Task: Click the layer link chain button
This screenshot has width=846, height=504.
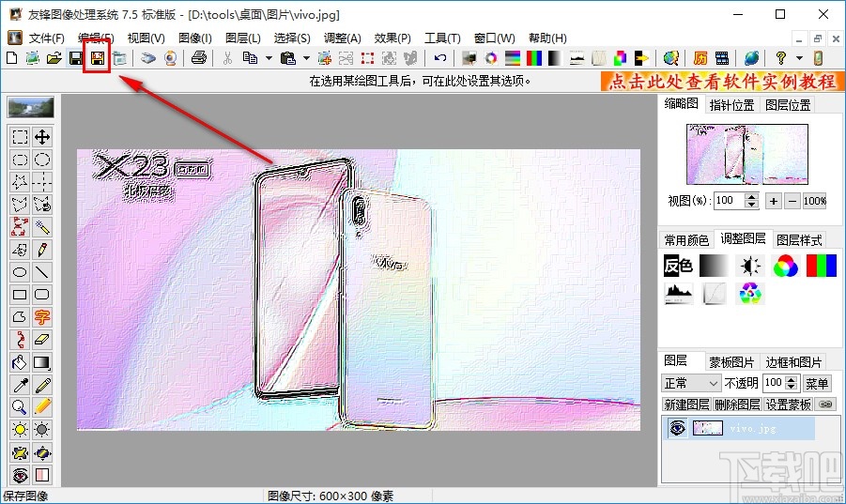Action: point(825,404)
